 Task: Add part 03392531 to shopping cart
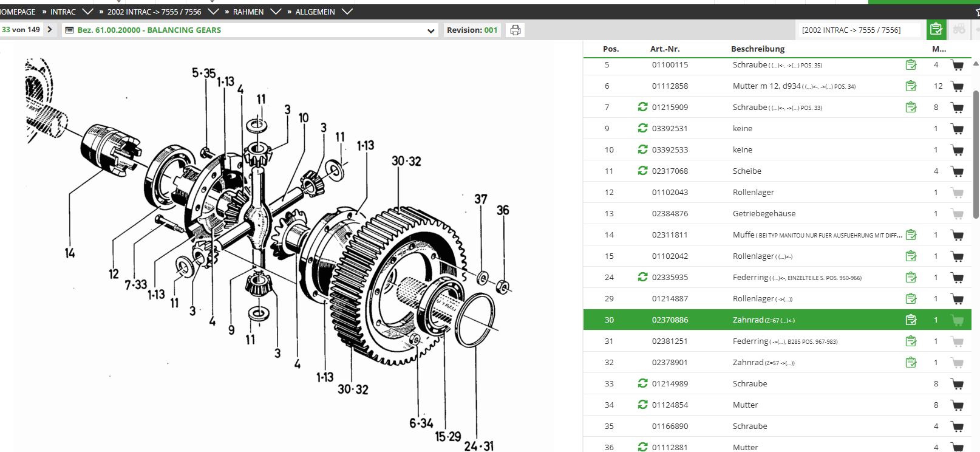tap(958, 129)
